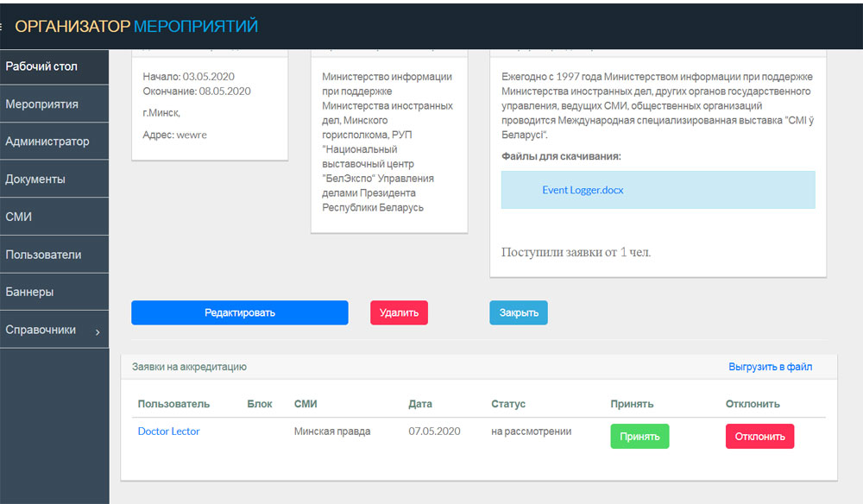Viewport: 863px width, 504px height.
Task: Click the на рассмотрении status cell
Action: (531, 432)
